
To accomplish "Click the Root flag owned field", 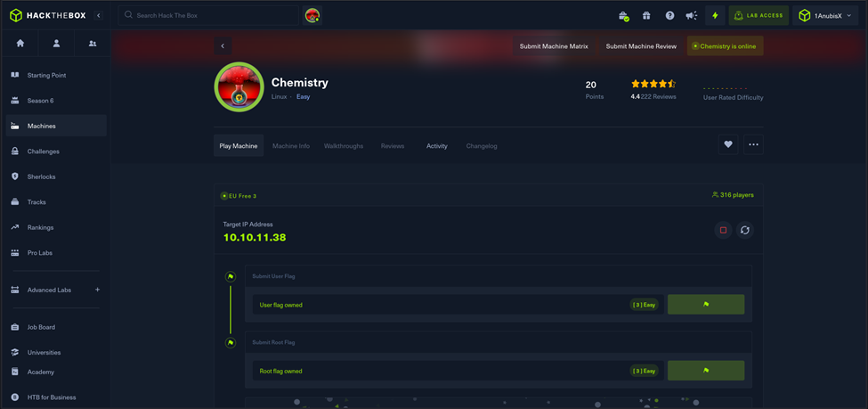I will 458,371.
